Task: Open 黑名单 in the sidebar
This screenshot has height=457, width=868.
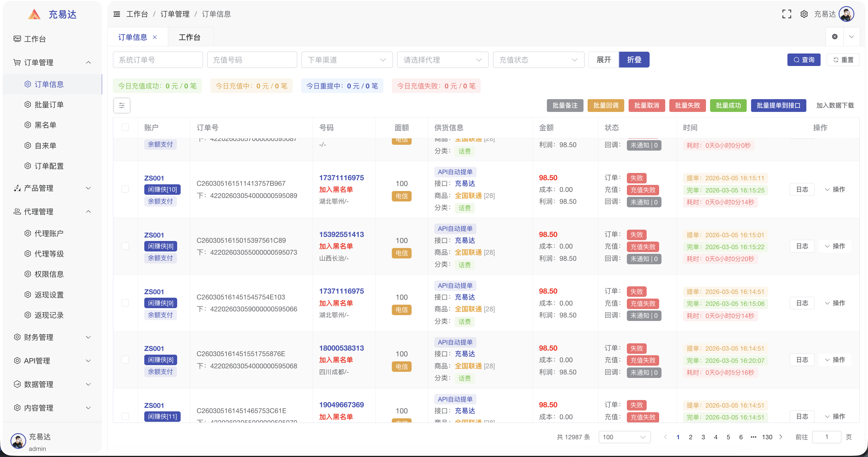Action: tap(45, 125)
